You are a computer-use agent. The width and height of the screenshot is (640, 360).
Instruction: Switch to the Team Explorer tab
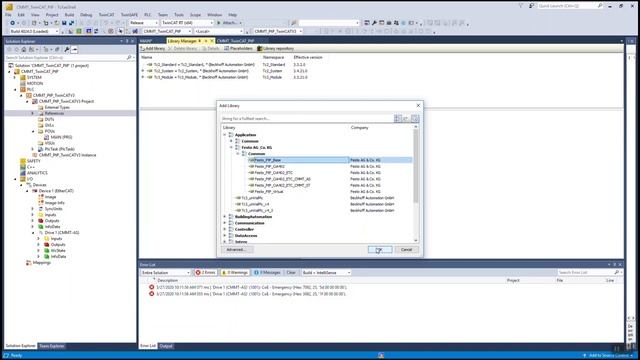pos(51,346)
